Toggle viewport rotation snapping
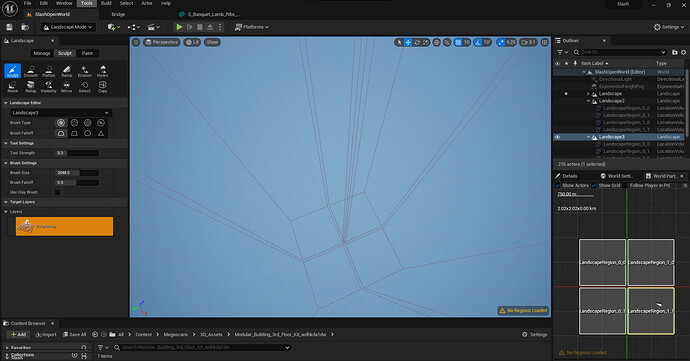Viewport: 690px width, 361px height. tap(478, 42)
